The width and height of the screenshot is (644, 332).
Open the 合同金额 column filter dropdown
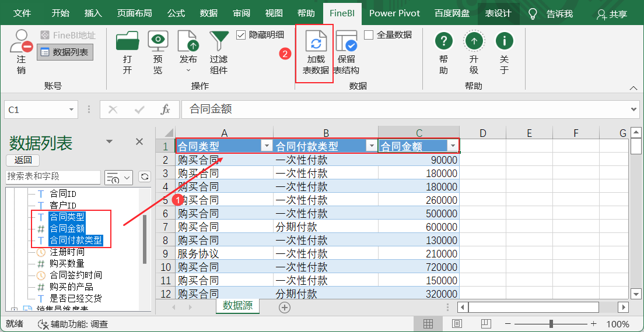point(453,146)
